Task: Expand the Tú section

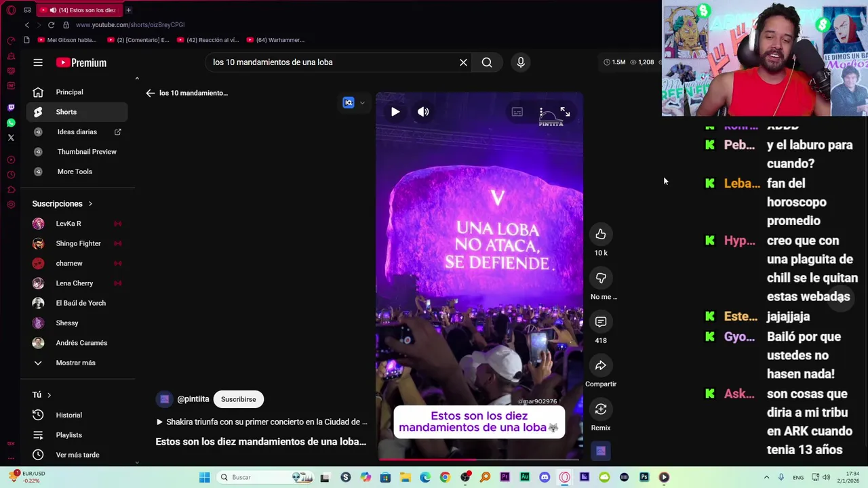Action: 41,394
